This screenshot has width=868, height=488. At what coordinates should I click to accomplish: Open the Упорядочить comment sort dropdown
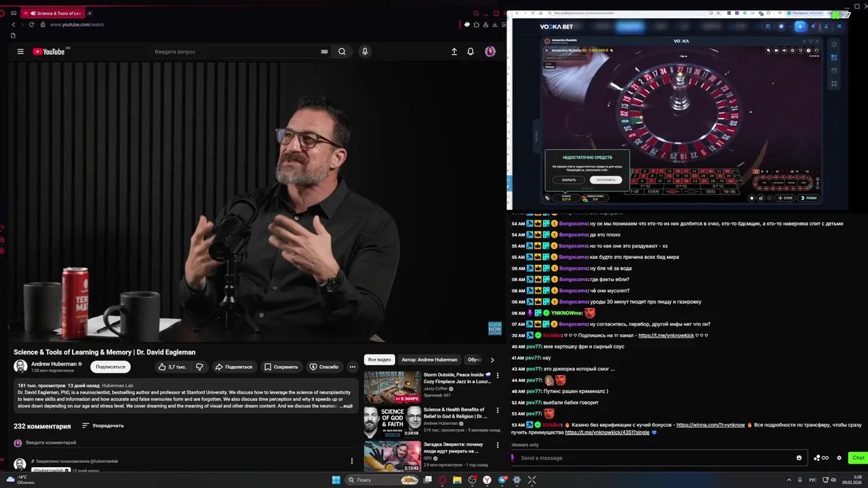[x=103, y=426]
